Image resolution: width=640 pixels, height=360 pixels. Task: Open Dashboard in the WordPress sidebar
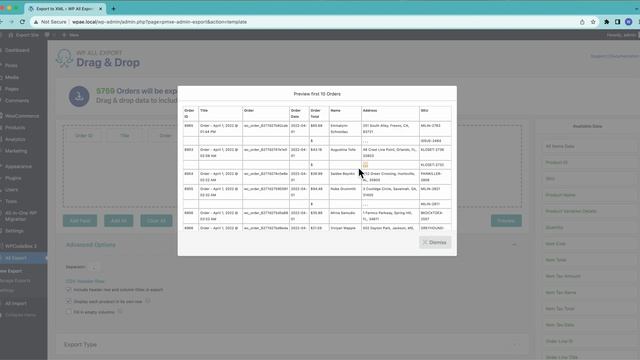point(17,50)
